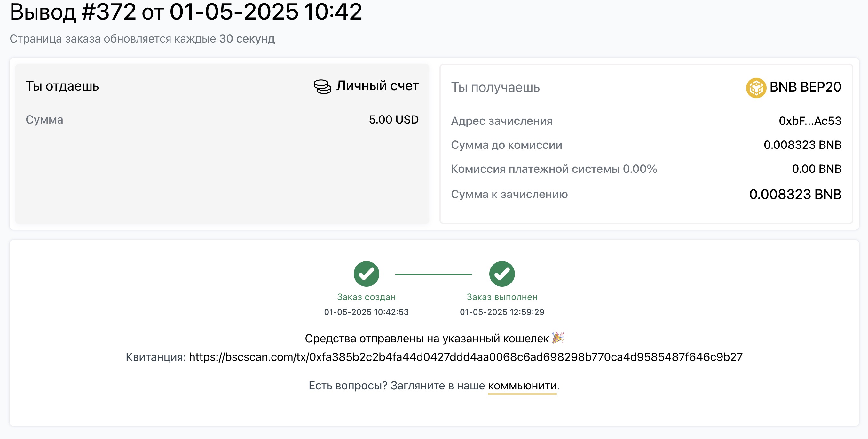
Task: Click the Сумма к зачислению 0.008323 BNB value
Action: (795, 194)
